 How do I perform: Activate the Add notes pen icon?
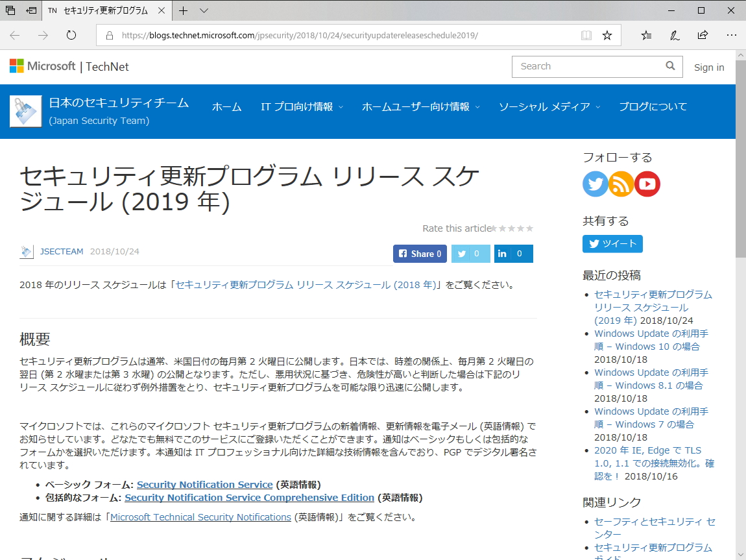point(675,35)
